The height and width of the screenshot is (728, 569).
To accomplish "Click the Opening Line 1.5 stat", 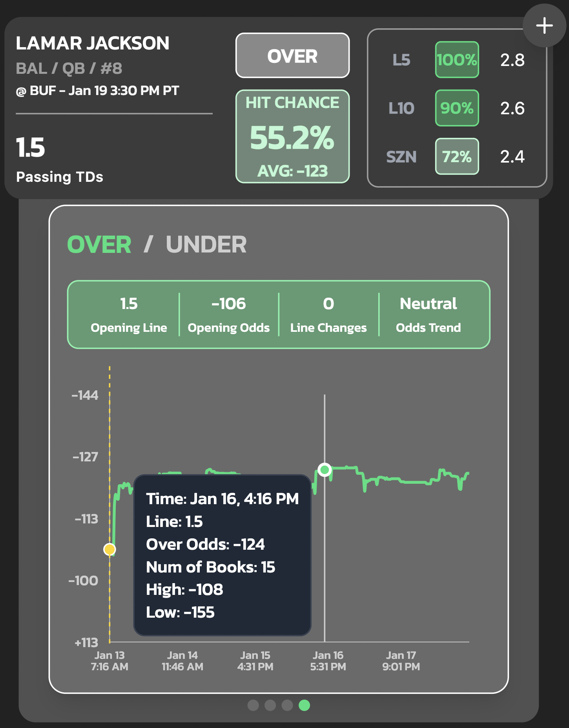I will click(129, 315).
